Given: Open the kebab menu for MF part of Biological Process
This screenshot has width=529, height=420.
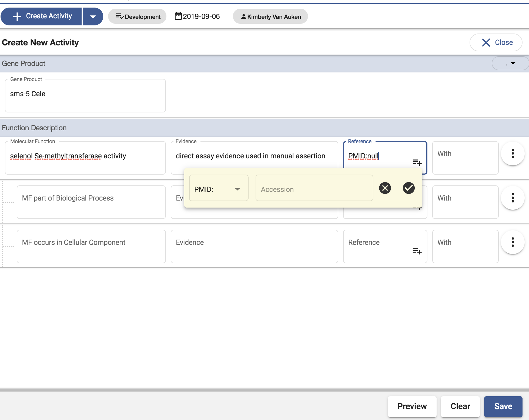Looking at the screenshot, I should click(513, 198).
